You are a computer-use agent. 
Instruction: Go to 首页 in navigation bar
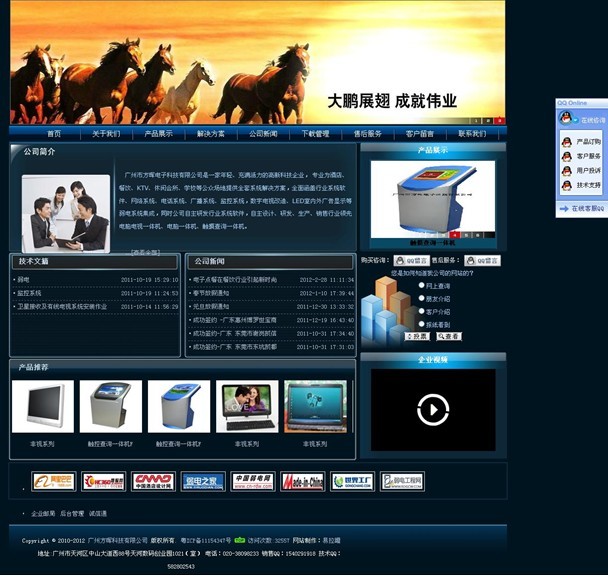53,133
